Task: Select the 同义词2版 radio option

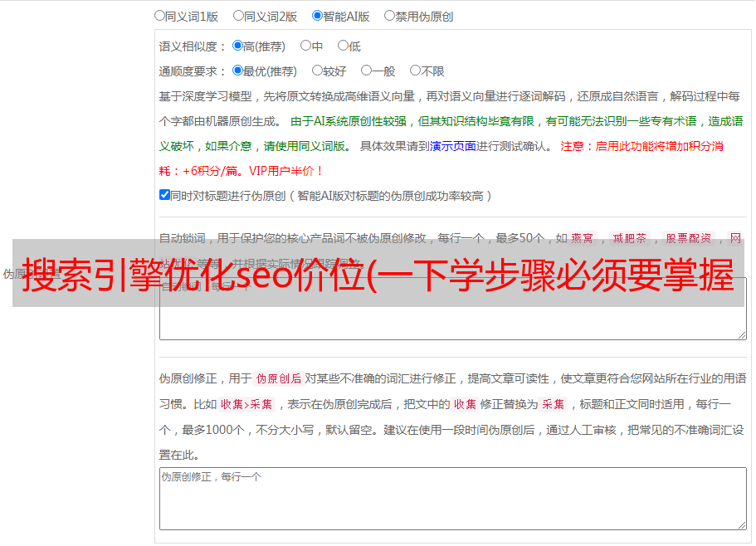Action: (x=238, y=16)
